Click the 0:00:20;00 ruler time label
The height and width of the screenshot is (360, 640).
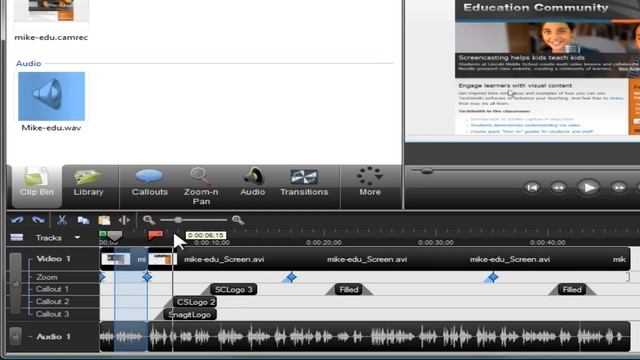[324, 242]
